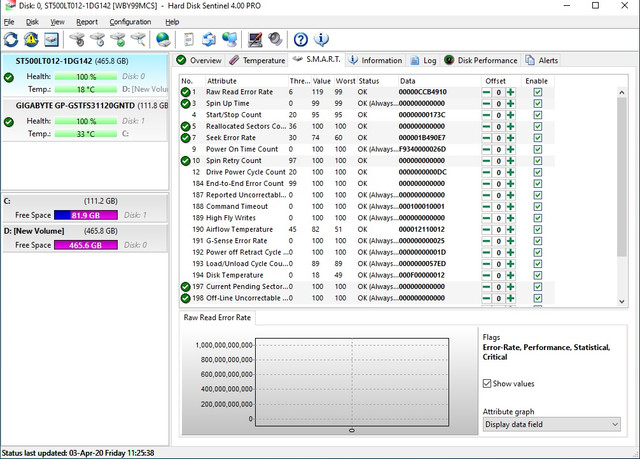Open the Help menu
640x459 pixels.
[x=172, y=22]
